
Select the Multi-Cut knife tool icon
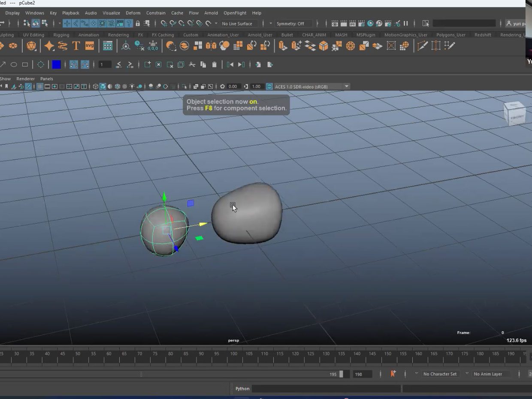(x=423, y=46)
